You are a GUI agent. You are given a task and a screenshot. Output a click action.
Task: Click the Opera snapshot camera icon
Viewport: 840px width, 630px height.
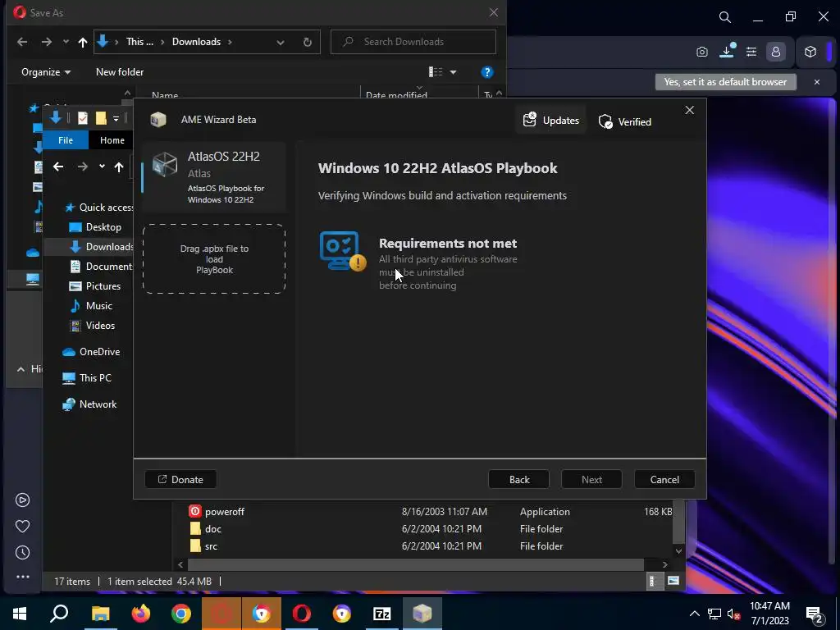coord(702,52)
